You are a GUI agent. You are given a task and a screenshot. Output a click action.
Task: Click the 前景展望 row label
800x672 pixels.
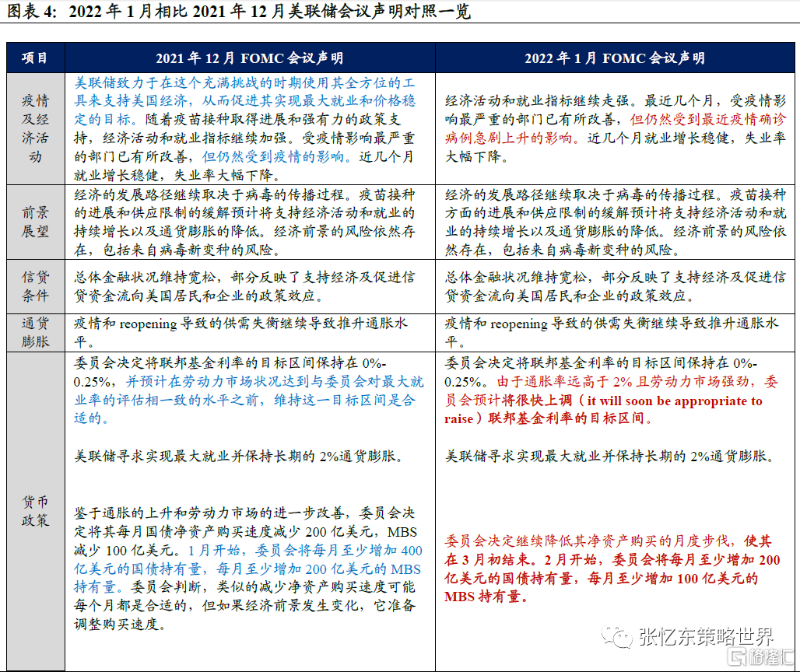click(x=34, y=222)
